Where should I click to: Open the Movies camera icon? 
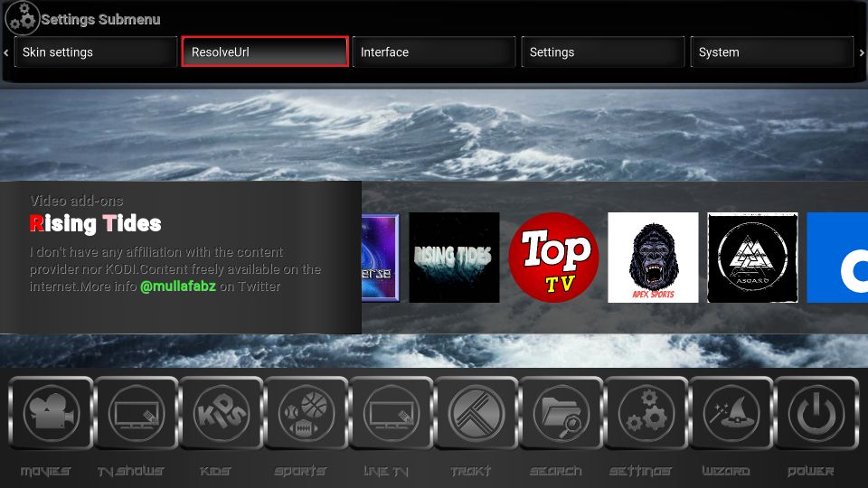coord(51,413)
